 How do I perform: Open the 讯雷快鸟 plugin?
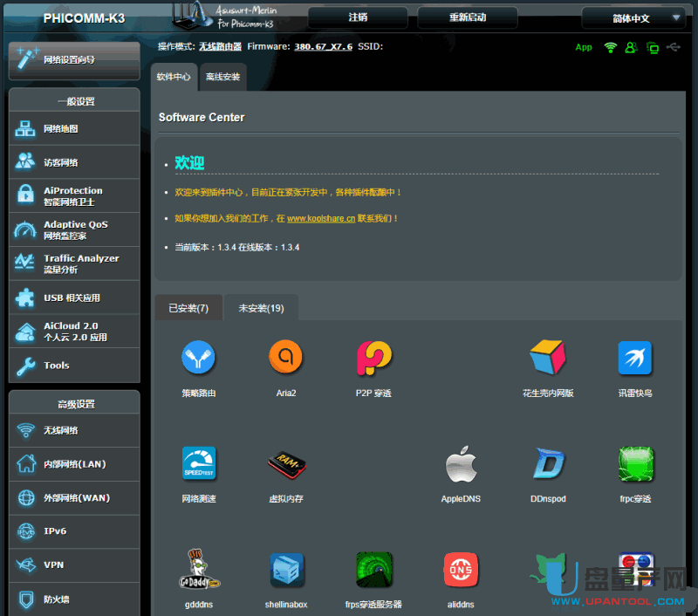[635, 357]
